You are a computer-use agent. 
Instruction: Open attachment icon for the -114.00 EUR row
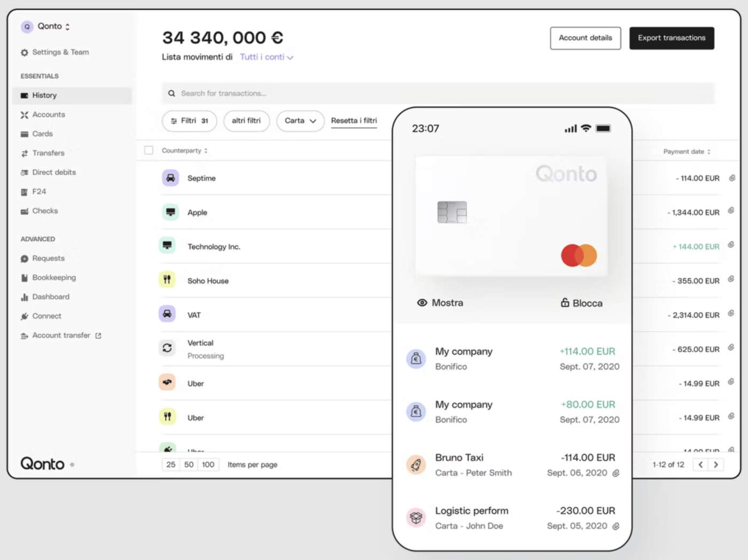pos(732,178)
